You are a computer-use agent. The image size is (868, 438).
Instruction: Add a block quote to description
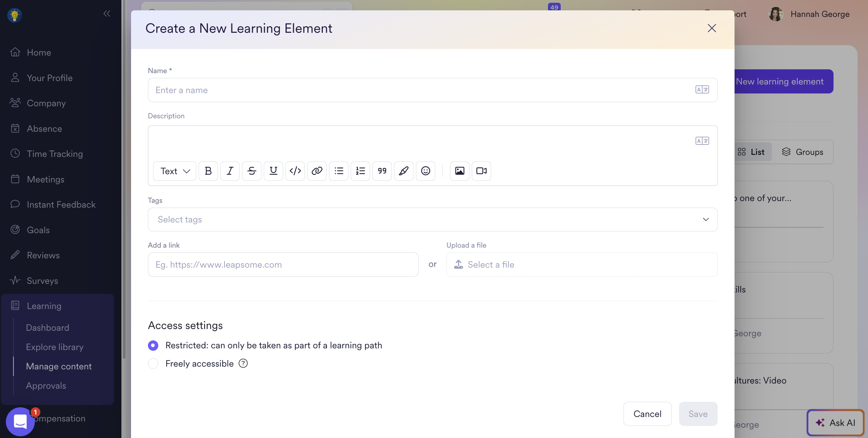382,171
